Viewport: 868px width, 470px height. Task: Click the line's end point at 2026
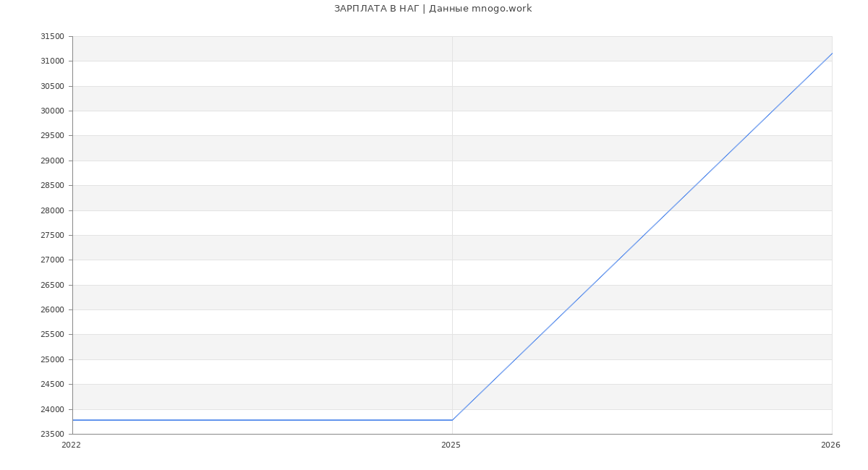(x=832, y=54)
